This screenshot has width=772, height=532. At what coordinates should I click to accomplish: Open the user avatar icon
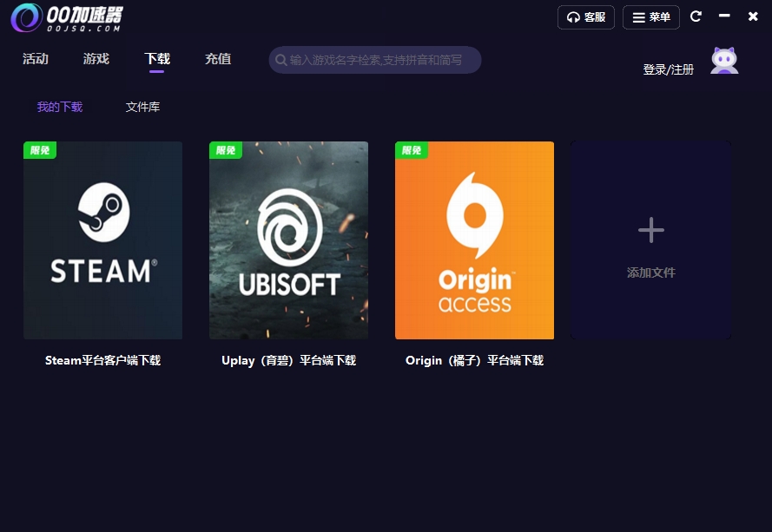click(724, 61)
